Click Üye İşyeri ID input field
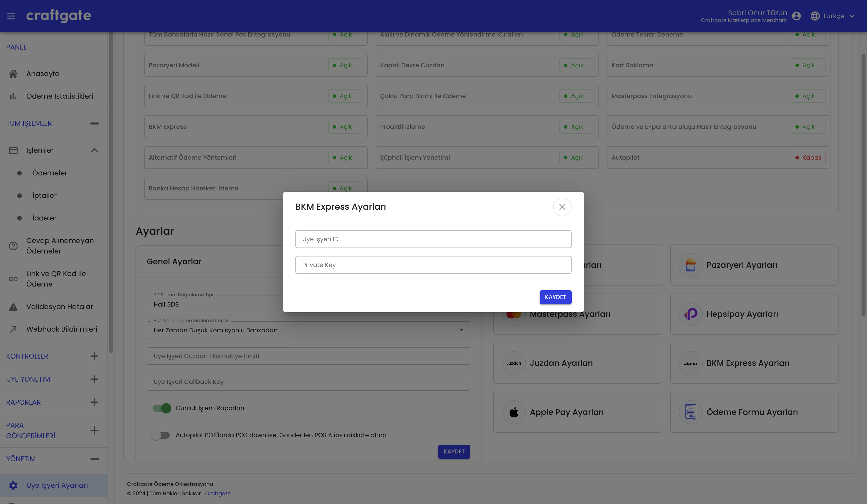 433,239
